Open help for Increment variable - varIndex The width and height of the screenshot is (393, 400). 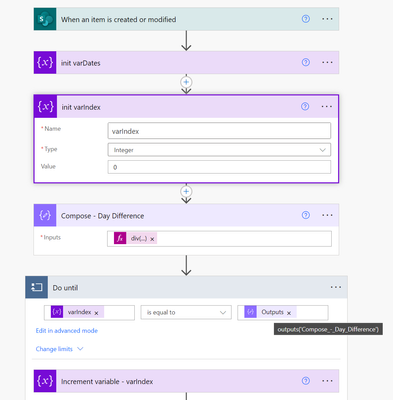[306, 381]
